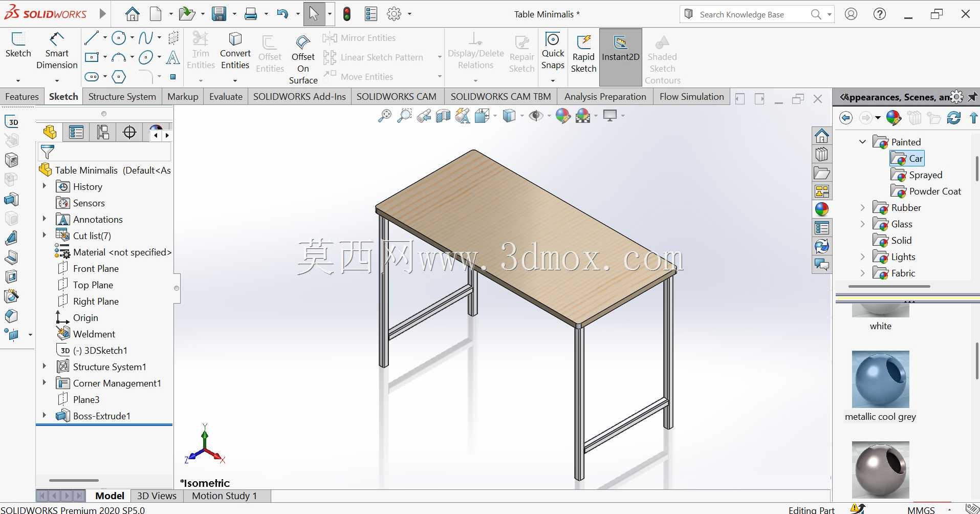980x514 pixels.
Task: Open the Sketch button dropdown arrow
Action: coord(18,80)
